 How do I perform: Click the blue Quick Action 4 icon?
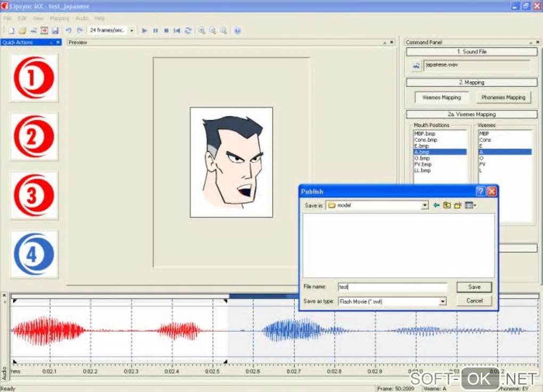[34, 254]
